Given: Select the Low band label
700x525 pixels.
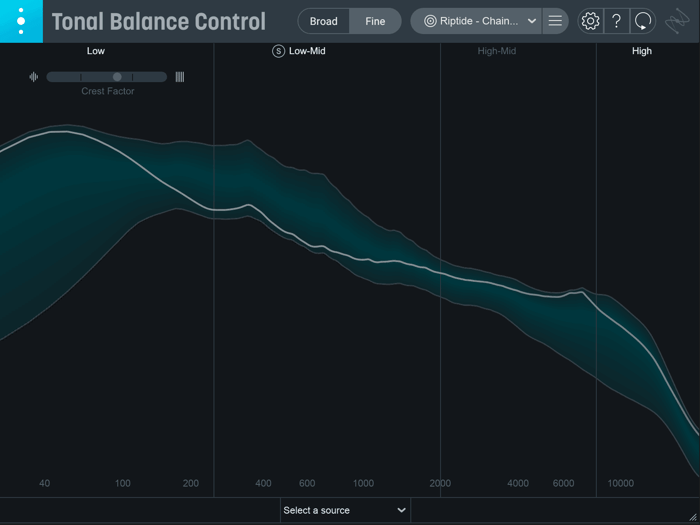Looking at the screenshot, I should coord(96,51).
